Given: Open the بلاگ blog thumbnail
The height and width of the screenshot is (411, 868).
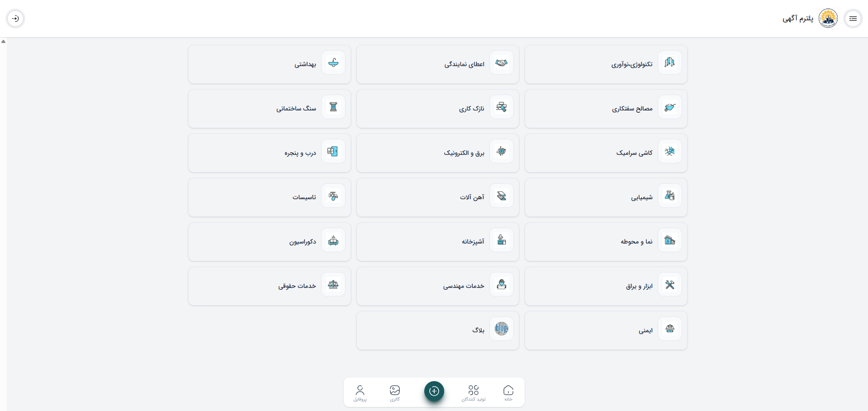Looking at the screenshot, I should click(501, 329).
